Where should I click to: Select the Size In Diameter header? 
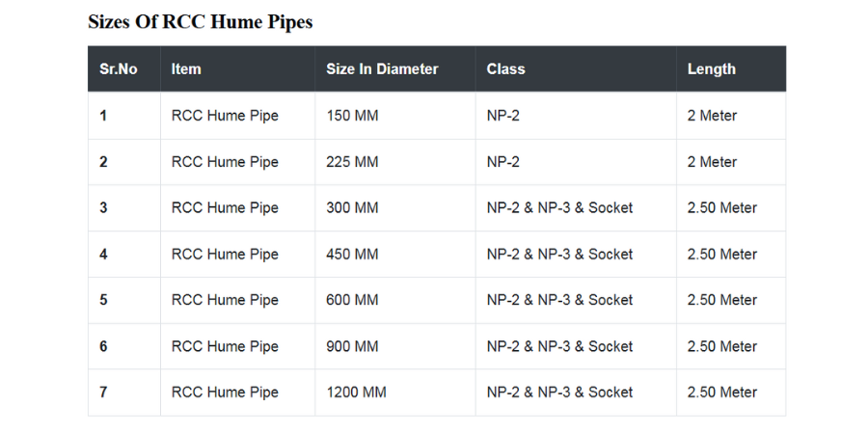click(x=395, y=69)
